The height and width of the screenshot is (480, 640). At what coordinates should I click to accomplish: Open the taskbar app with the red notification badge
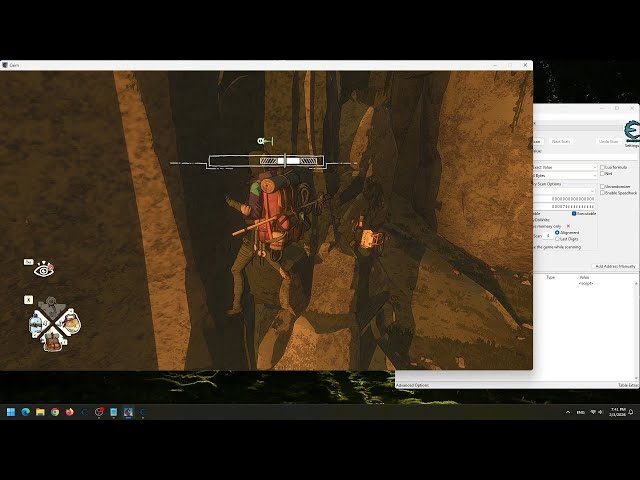pyautogui.click(x=99, y=412)
